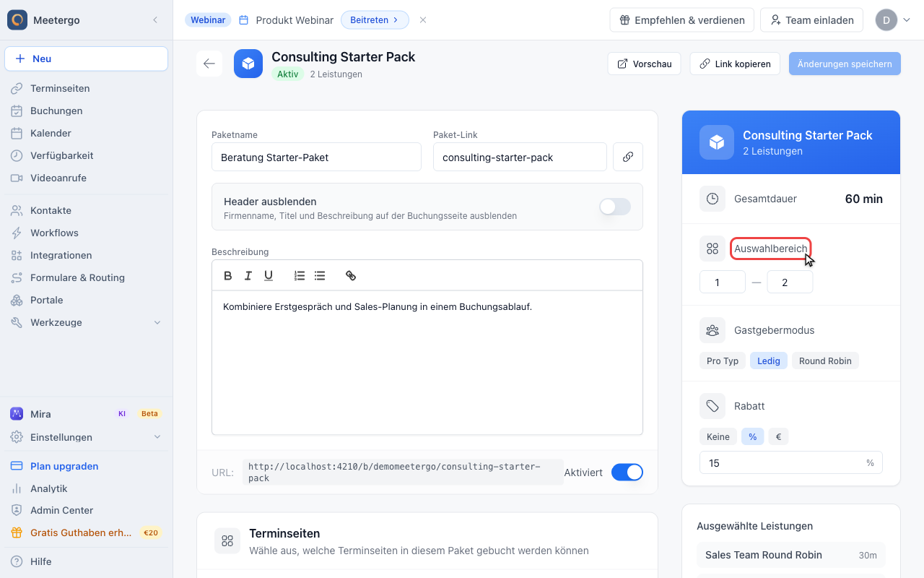Open Kalender in sidebar
924x578 pixels.
[87, 133]
